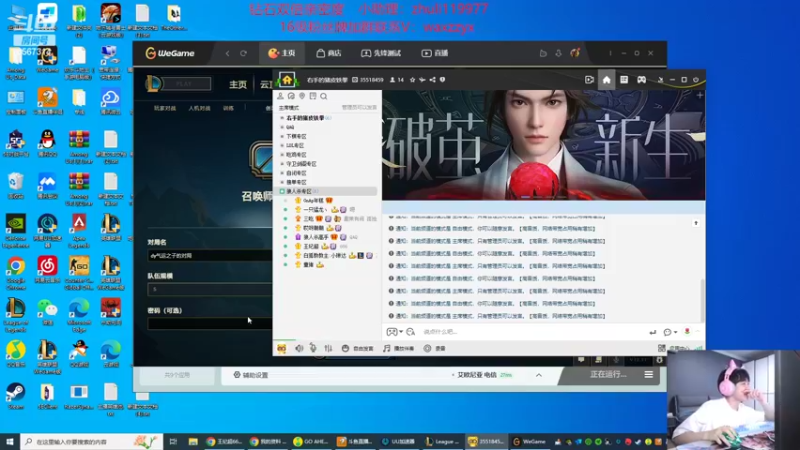The height and width of the screenshot is (450, 800).
Task: Click League client 主页 tab
Action: click(x=238, y=84)
